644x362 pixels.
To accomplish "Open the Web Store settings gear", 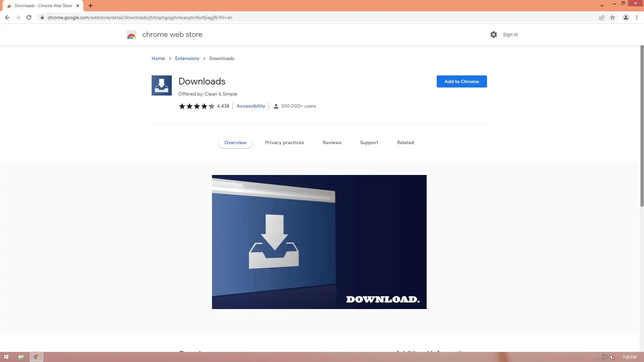I will 493,35.
